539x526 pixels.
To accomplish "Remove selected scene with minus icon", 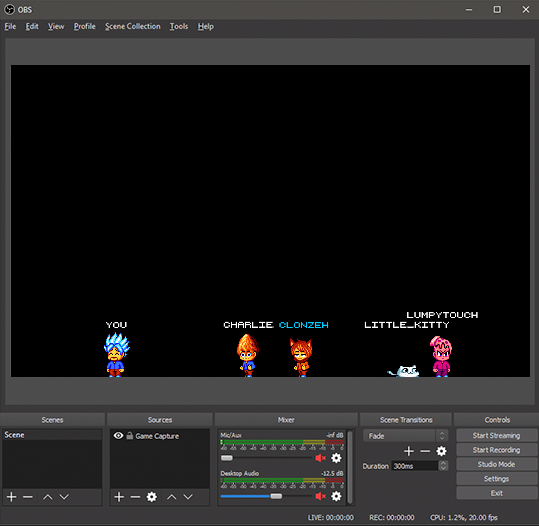I will pyautogui.click(x=28, y=497).
